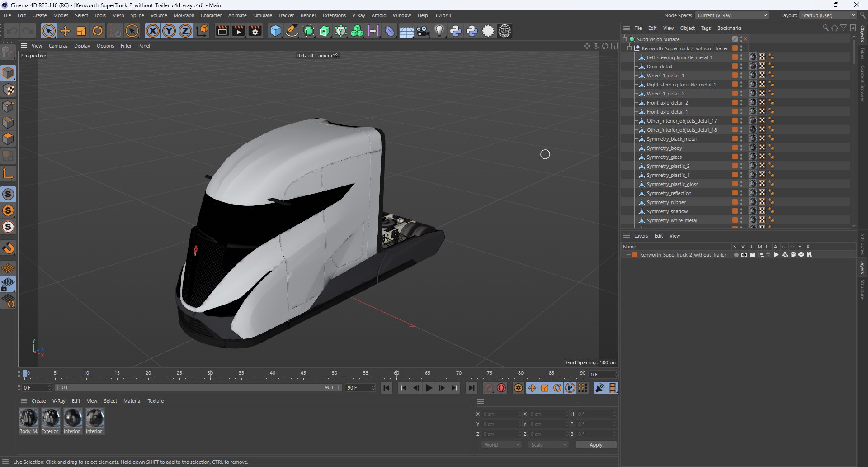Toggle Z axis lock
This screenshot has height=467, width=868.
[185, 31]
